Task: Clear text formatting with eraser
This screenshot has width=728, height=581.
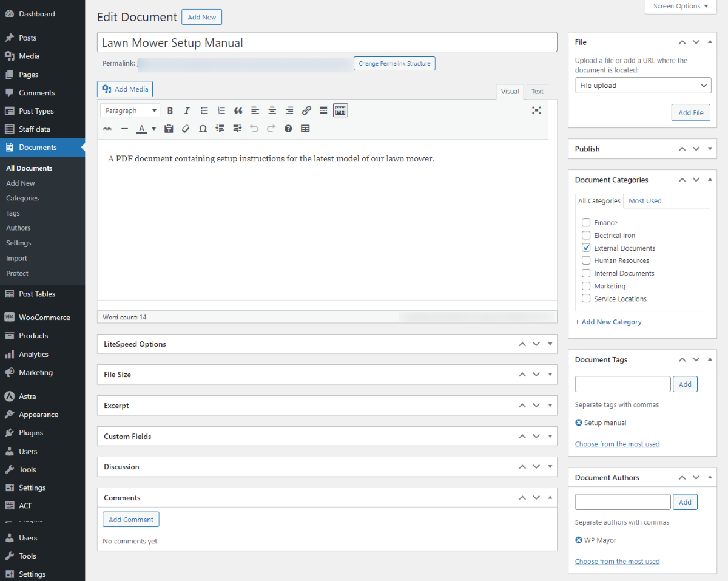Action: [186, 129]
